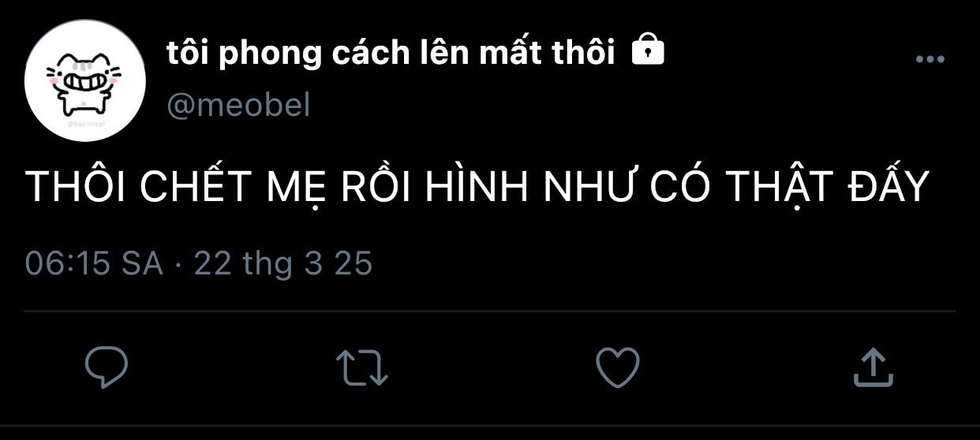The image size is (980, 440).
Task: Click the grinning cat face in avatar
Action: point(84,80)
